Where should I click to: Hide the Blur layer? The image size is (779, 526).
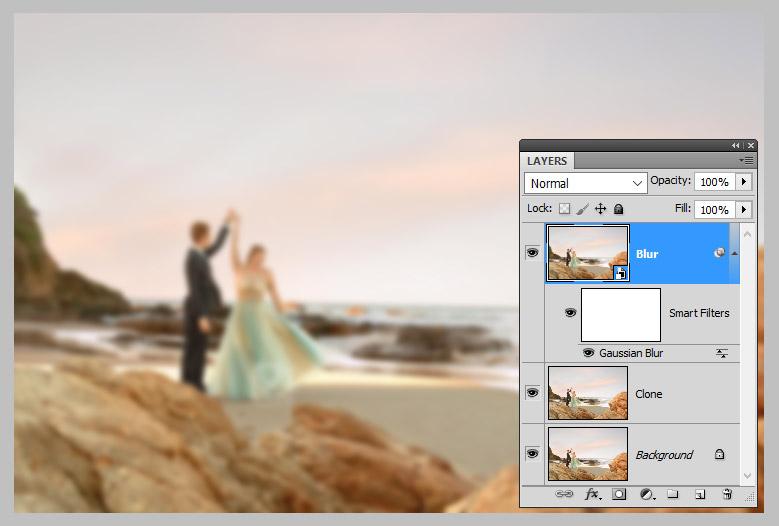[532, 253]
